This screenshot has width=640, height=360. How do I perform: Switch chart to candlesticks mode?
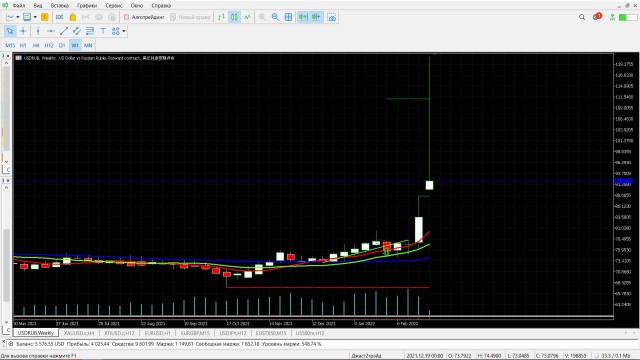tap(234, 17)
